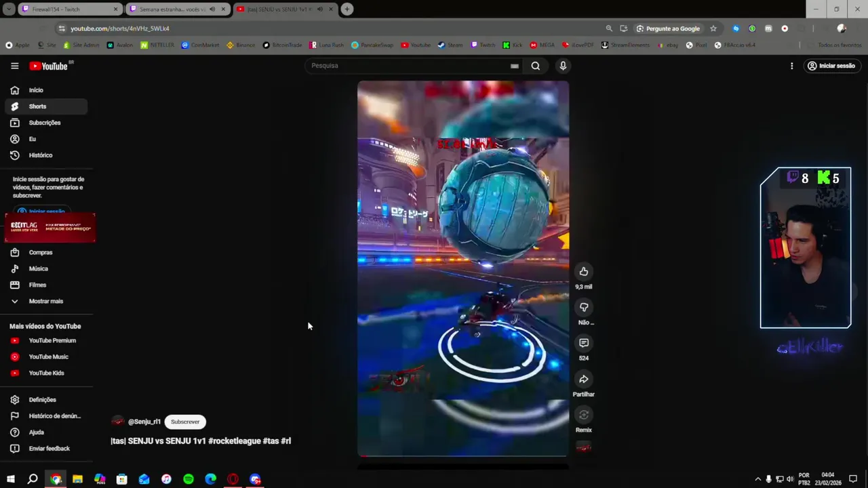
Task: Dislike the Short with thumbs down
Action: [583, 307]
